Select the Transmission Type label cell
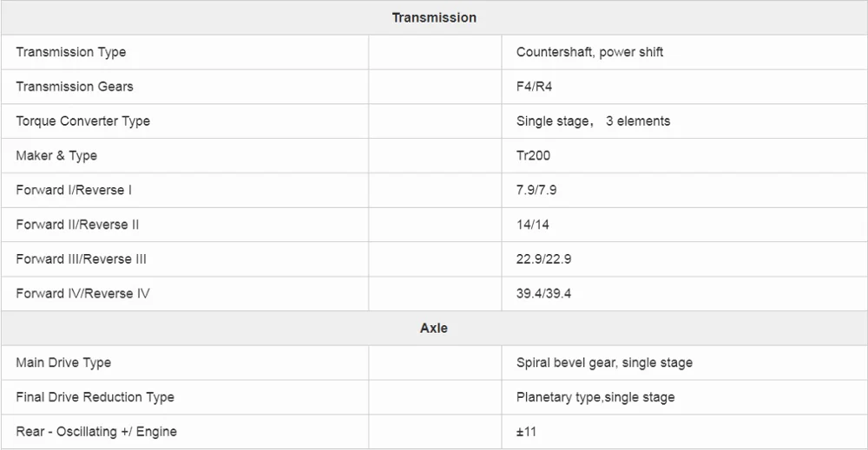The image size is (868, 450). 71,52
